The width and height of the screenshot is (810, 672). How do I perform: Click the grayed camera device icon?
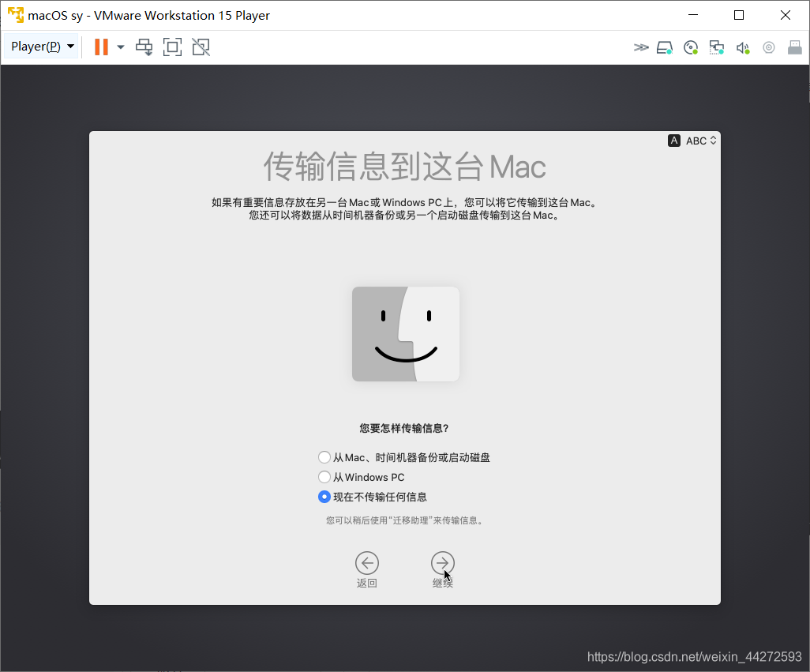(768, 47)
